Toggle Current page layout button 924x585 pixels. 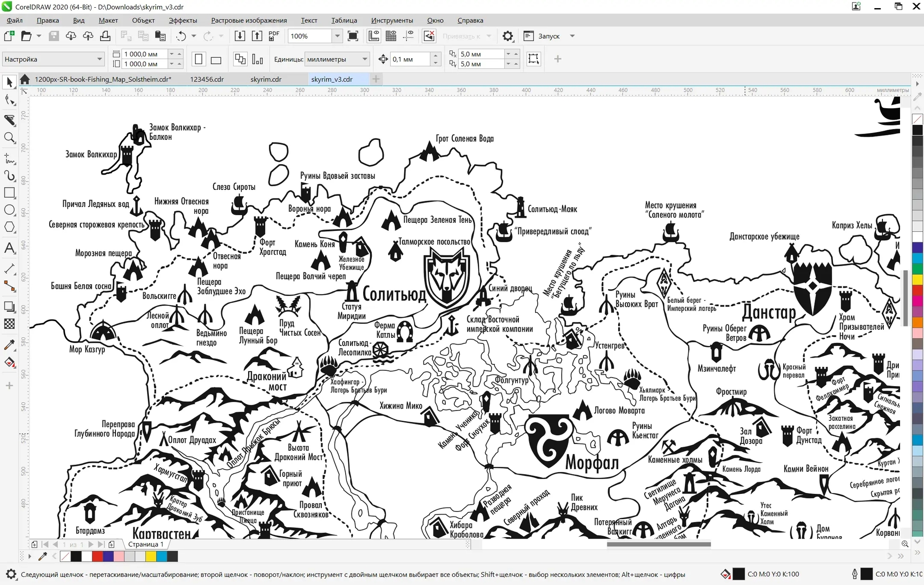(x=257, y=59)
